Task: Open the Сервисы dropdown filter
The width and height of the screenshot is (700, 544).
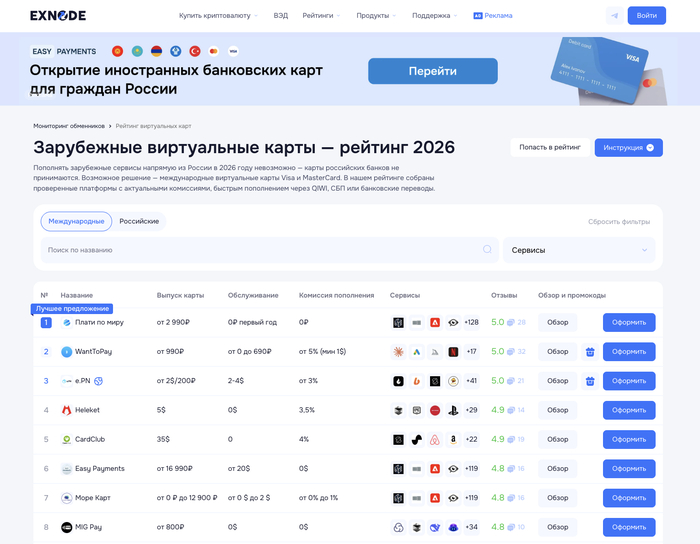Action: click(x=579, y=250)
